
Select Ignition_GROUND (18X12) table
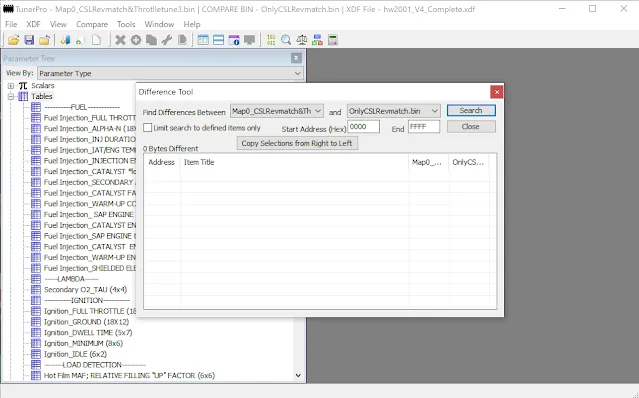click(x=86, y=322)
